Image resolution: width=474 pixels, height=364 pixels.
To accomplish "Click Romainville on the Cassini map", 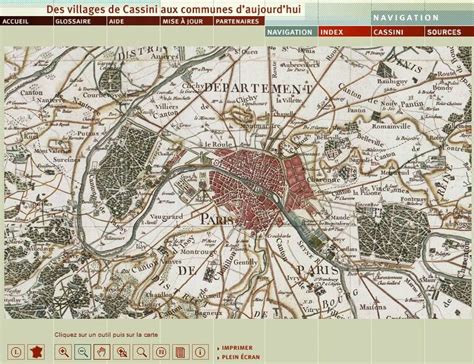I will coord(391,127).
